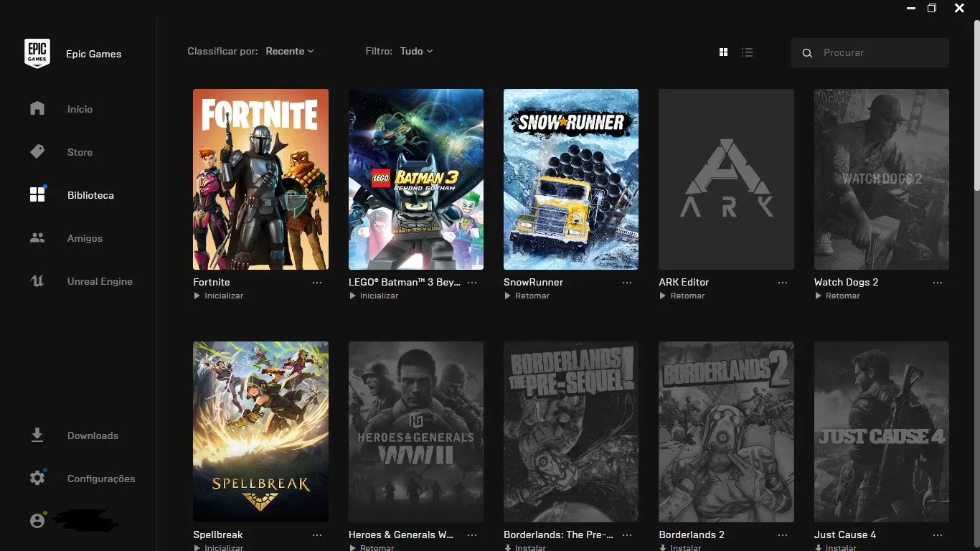Image resolution: width=980 pixels, height=551 pixels.
Task: Open SnowRunner three-dot options menu
Action: coord(627,283)
